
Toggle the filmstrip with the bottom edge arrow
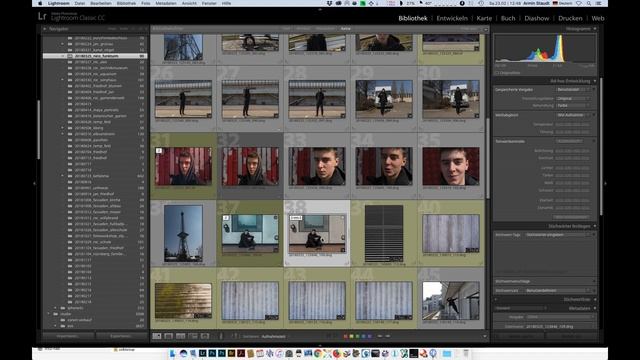(x=320, y=345)
